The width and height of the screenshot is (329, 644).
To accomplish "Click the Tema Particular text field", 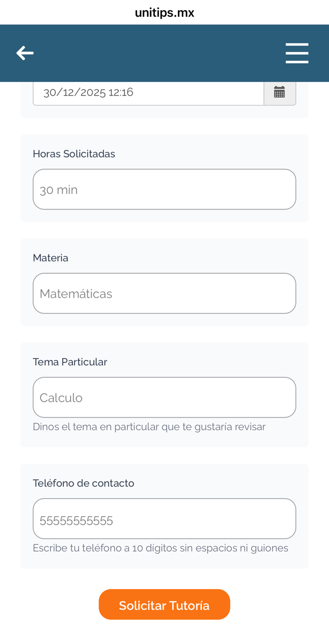I will (x=164, y=397).
